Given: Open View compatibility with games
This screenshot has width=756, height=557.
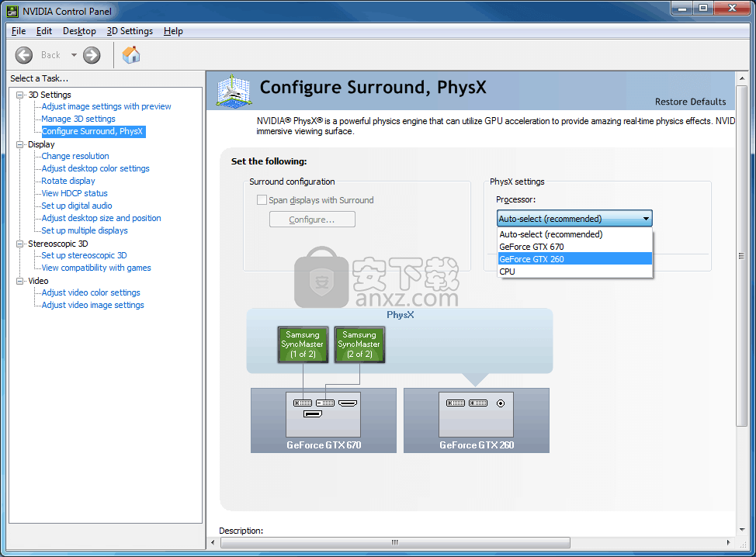Looking at the screenshot, I should click(x=96, y=268).
